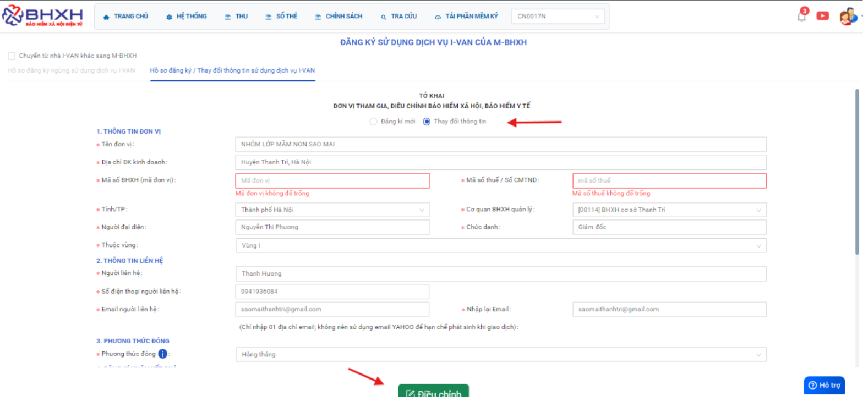Switch to Hồ sơ đăng ký ngừng sử dụng tab
The height and width of the screenshot is (401, 868).
click(x=72, y=70)
